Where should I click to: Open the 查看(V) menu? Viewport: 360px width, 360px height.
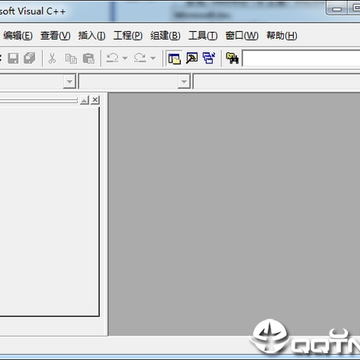[x=55, y=36]
